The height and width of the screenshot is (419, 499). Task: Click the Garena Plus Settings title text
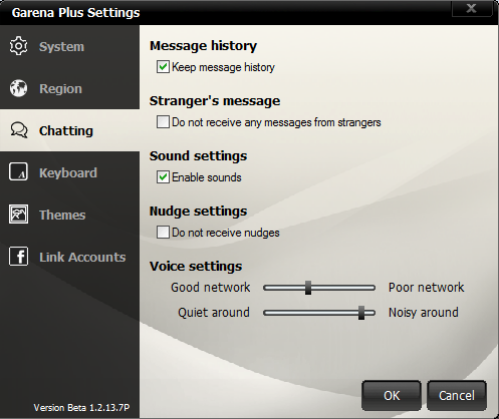tap(76, 13)
